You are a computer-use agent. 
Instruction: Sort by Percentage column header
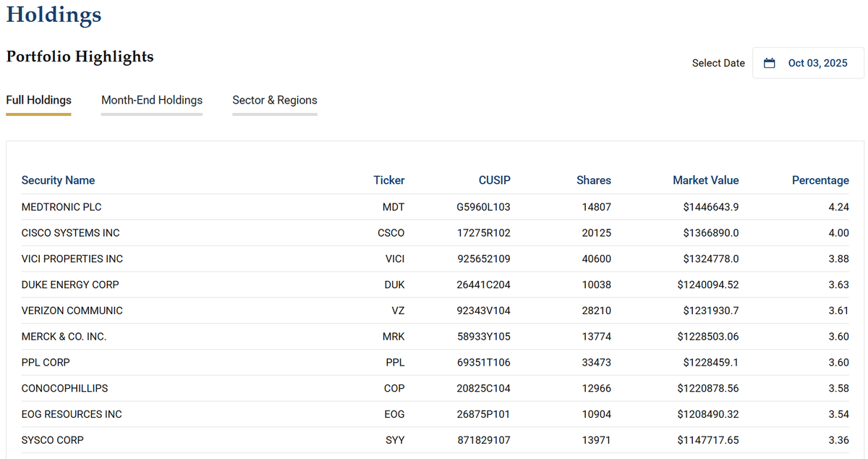coord(820,180)
